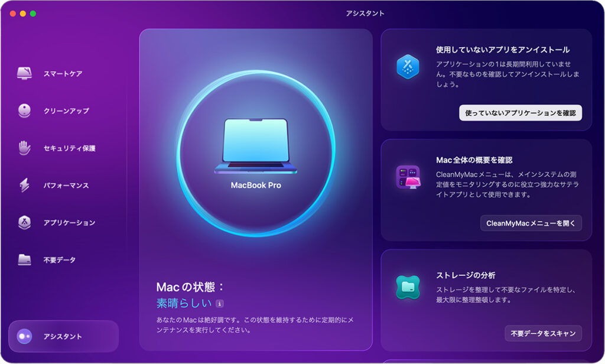
Task: Click the セキュリティ保護 hand icon
Action: [24, 148]
